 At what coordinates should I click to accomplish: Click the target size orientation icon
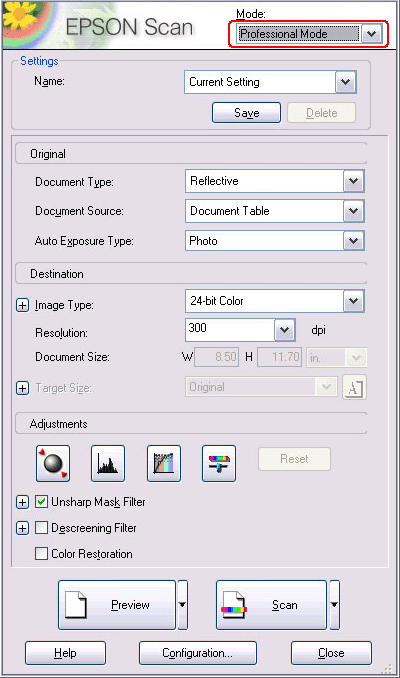(354, 387)
